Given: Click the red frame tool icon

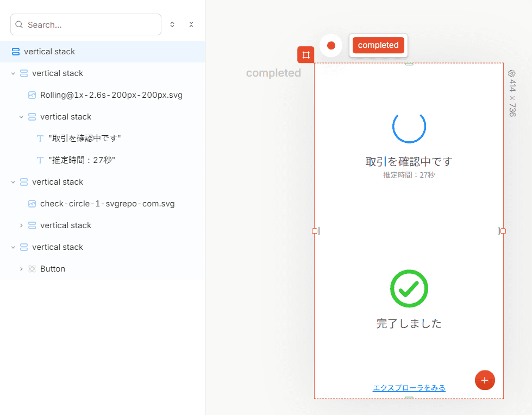Looking at the screenshot, I should point(306,54).
